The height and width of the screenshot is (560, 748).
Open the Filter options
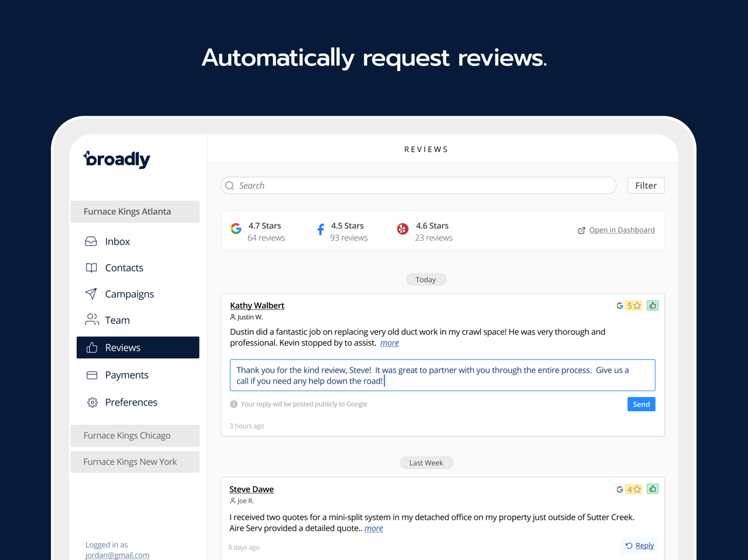coord(646,185)
